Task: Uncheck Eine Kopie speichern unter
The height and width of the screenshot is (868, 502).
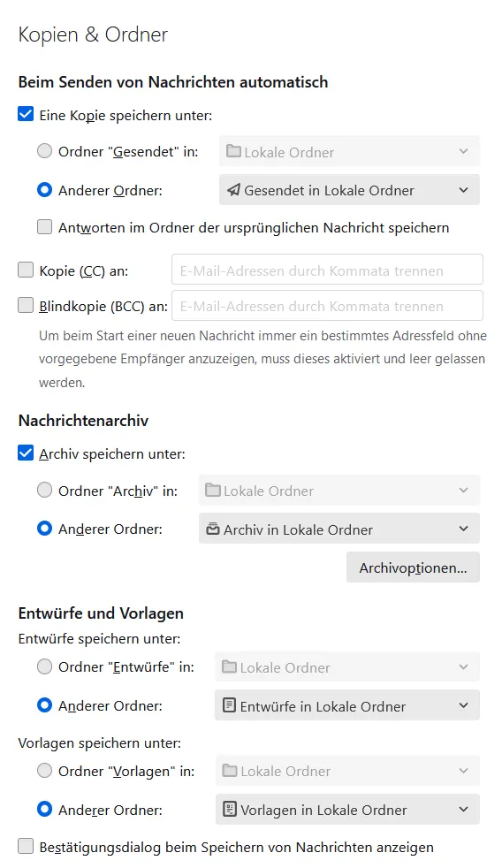Action: coord(26,115)
